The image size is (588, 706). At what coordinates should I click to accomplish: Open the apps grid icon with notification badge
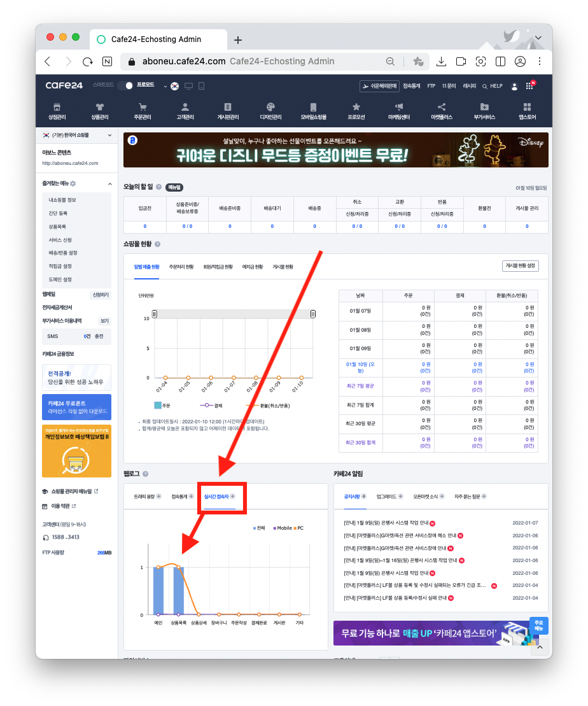530,85
